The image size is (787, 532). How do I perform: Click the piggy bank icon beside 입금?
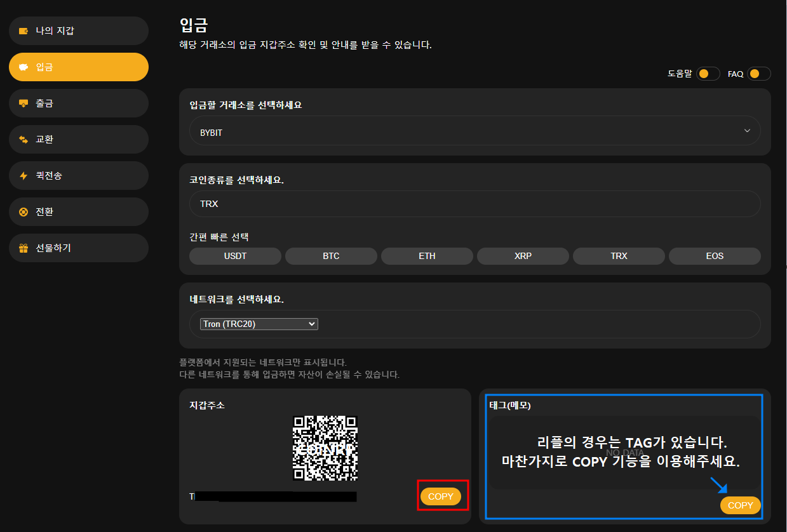click(24, 67)
